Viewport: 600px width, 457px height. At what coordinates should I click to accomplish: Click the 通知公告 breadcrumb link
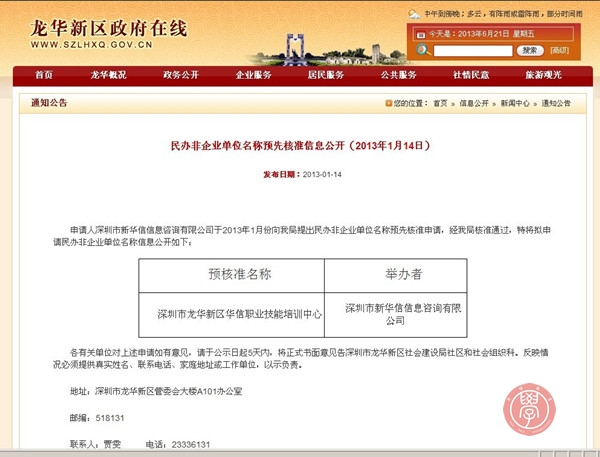(x=556, y=103)
